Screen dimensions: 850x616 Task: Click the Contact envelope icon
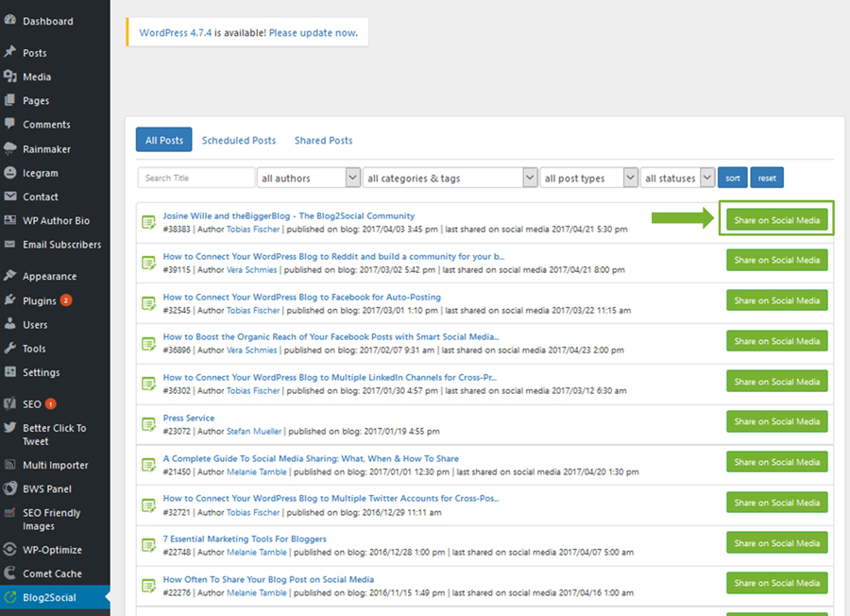(x=9, y=196)
